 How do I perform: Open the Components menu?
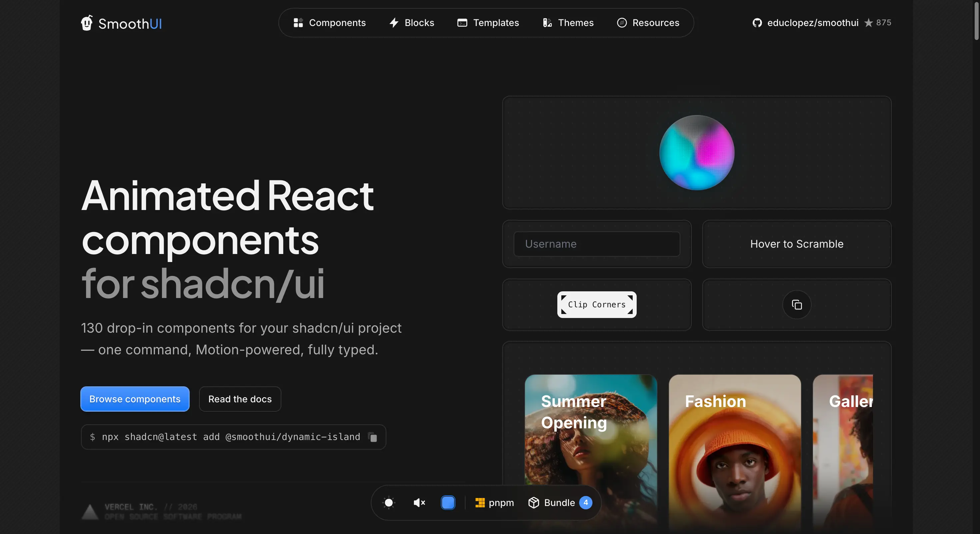[x=329, y=23]
